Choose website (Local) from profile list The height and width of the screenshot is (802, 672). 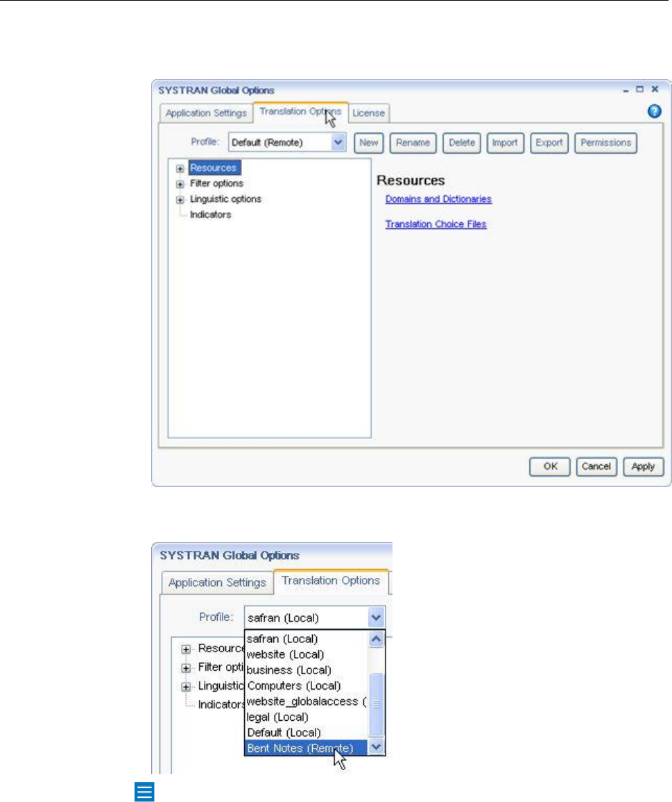pos(306,654)
